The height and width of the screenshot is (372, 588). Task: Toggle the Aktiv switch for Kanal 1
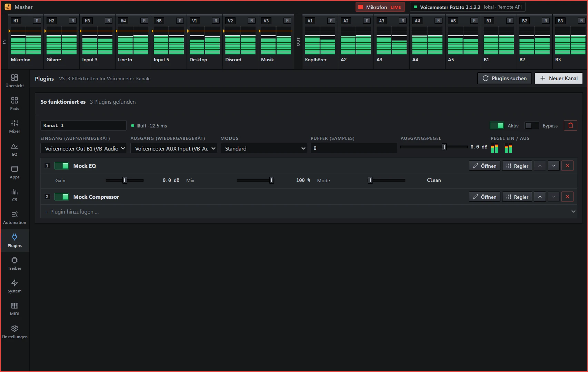coord(497,126)
